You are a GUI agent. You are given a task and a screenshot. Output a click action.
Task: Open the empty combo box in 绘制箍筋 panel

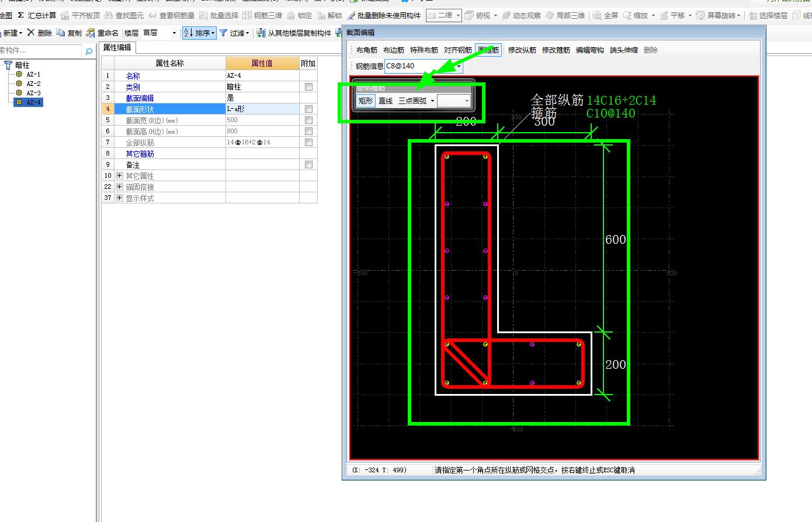[454, 101]
